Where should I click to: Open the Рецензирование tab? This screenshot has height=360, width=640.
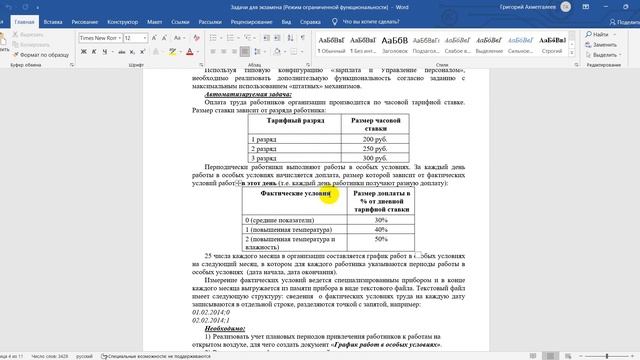(251, 22)
